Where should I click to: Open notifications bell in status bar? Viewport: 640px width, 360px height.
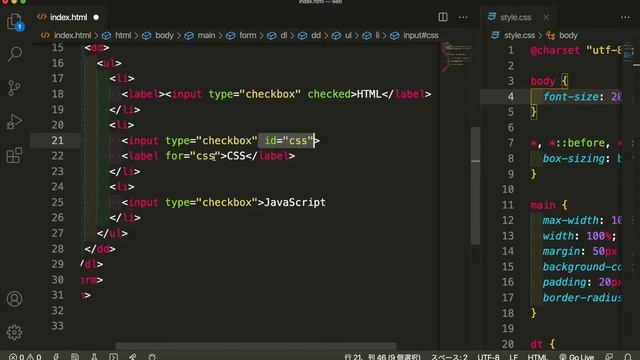click(x=628, y=357)
